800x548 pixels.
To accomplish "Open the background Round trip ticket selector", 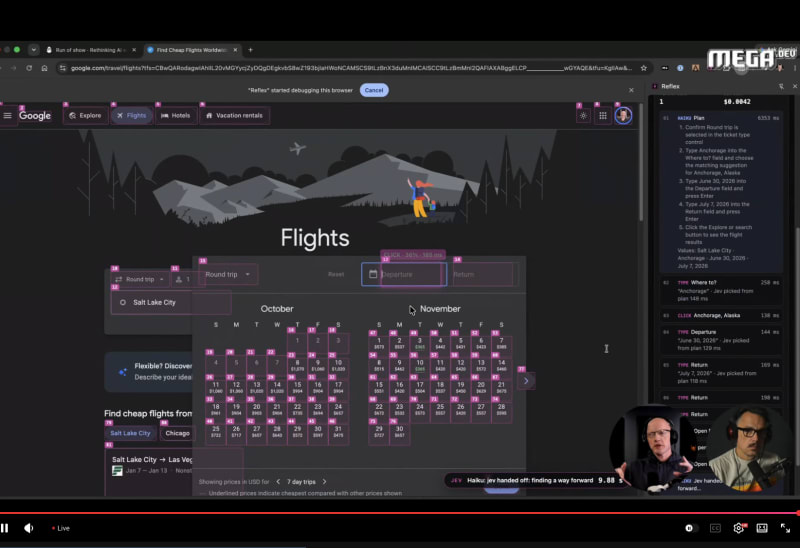I will point(139,280).
